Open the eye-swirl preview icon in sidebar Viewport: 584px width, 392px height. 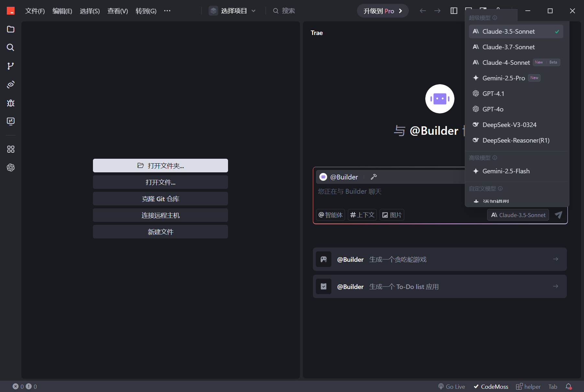tap(11, 85)
